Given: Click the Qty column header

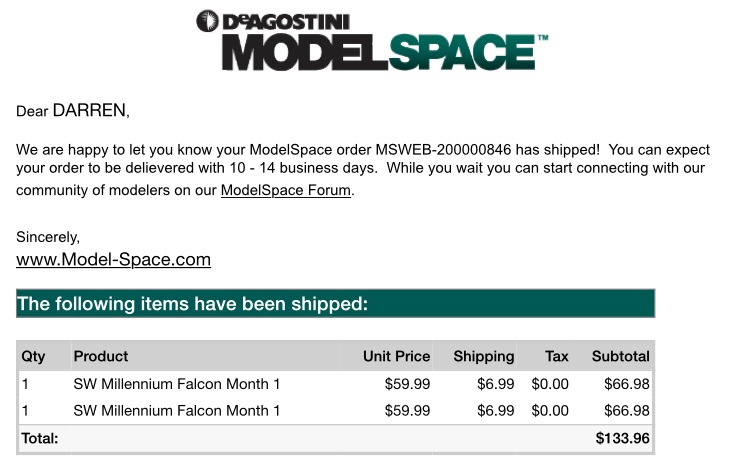Looking at the screenshot, I should click(x=33, y=356).
